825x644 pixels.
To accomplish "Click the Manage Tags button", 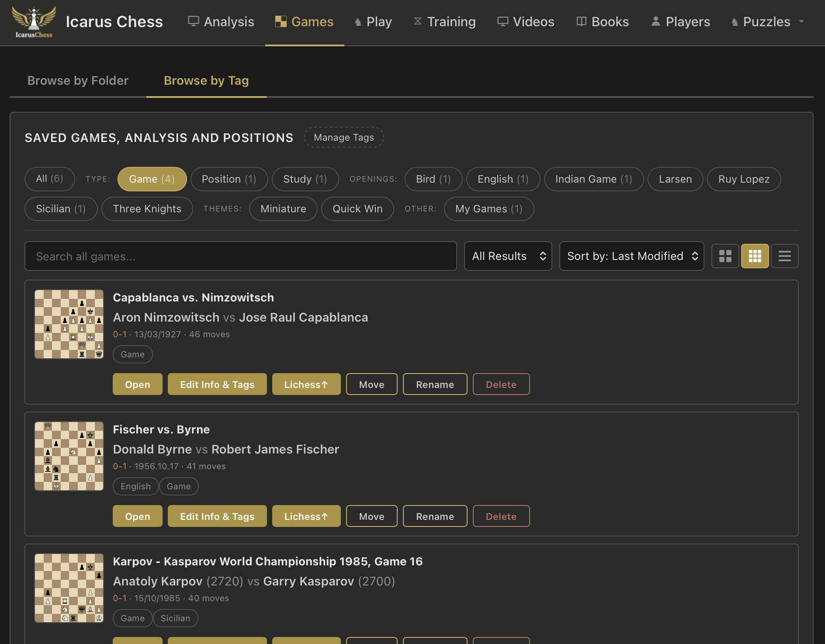I will coord(343,137).
